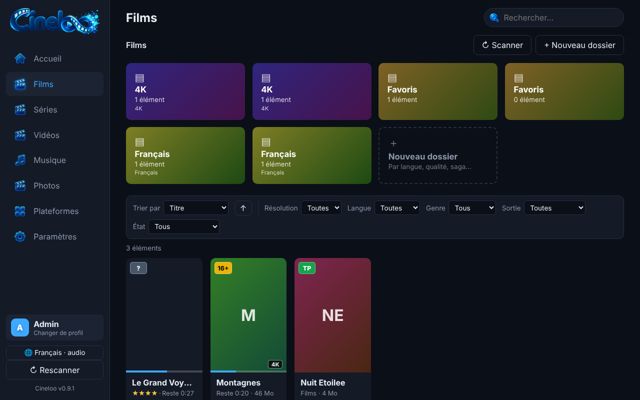Image resolution: width=640 pixels, height=400 pixels.
Task: Click the Paramètres gear icon
Action: (20, 236)
